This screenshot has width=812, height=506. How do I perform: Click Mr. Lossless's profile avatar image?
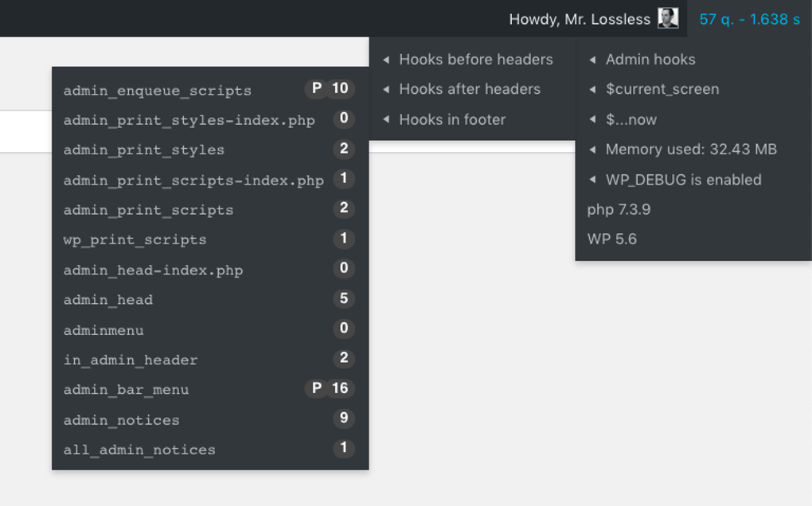(670, 18)
